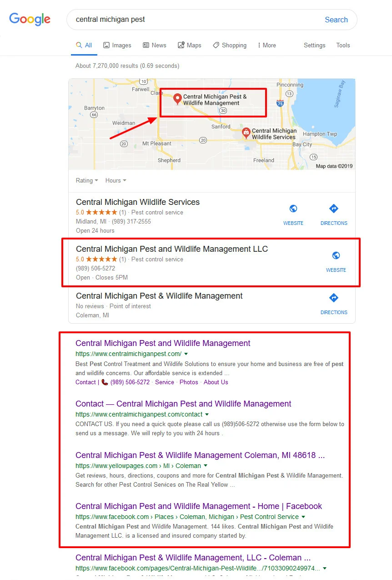Click the Central Michigan Wildlife Services map pin
The height and width of the screenshot is (580, 392).
pyautogui.click(x=246, y=133)
